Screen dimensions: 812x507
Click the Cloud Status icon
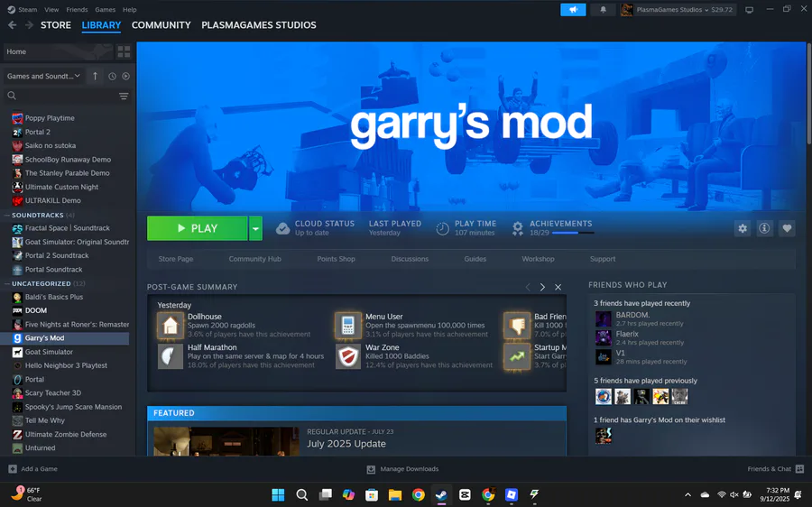pos(282,228)
